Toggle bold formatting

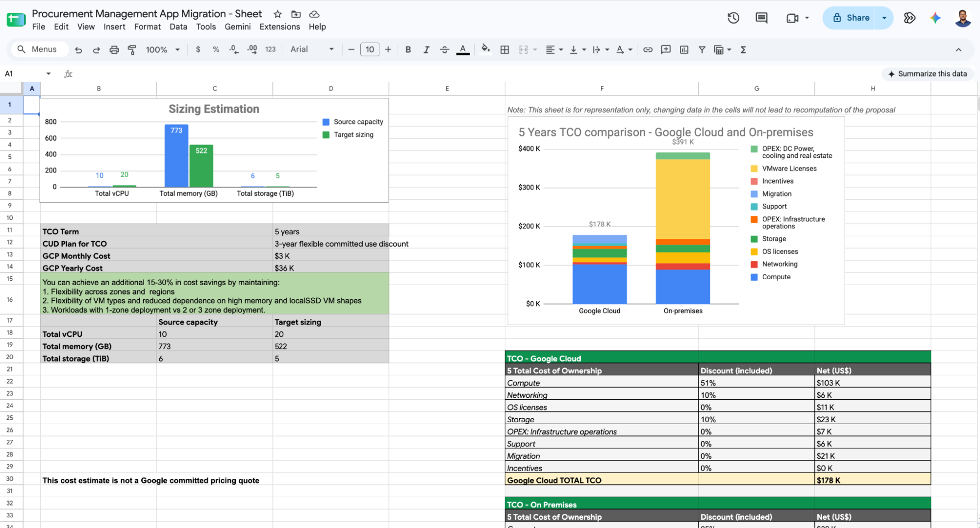point(408,49)
